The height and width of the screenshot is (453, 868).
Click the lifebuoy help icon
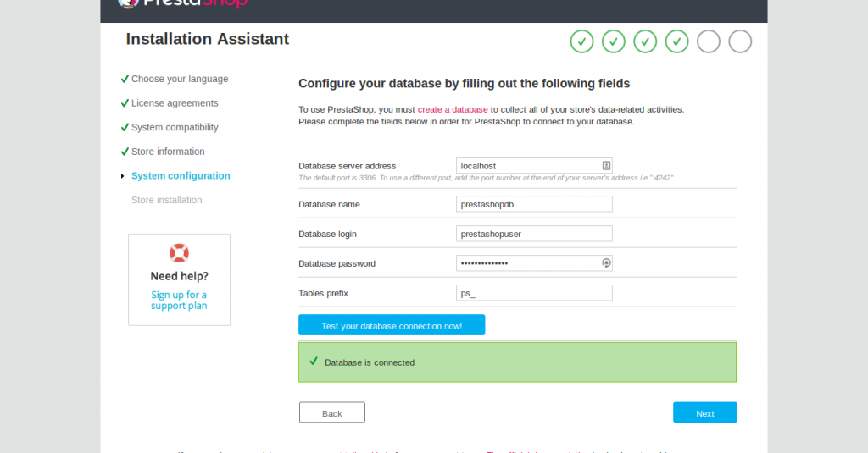pyautogui.click(x=180, y=253)
